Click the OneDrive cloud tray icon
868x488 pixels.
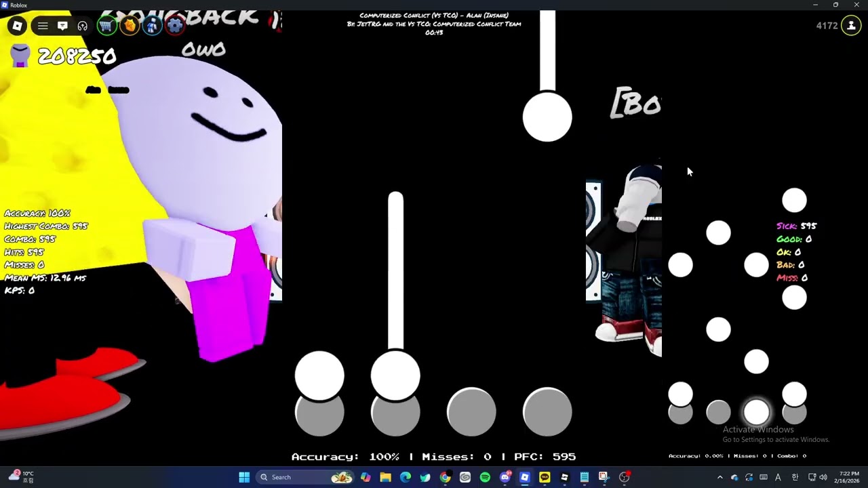pos(734,477)
